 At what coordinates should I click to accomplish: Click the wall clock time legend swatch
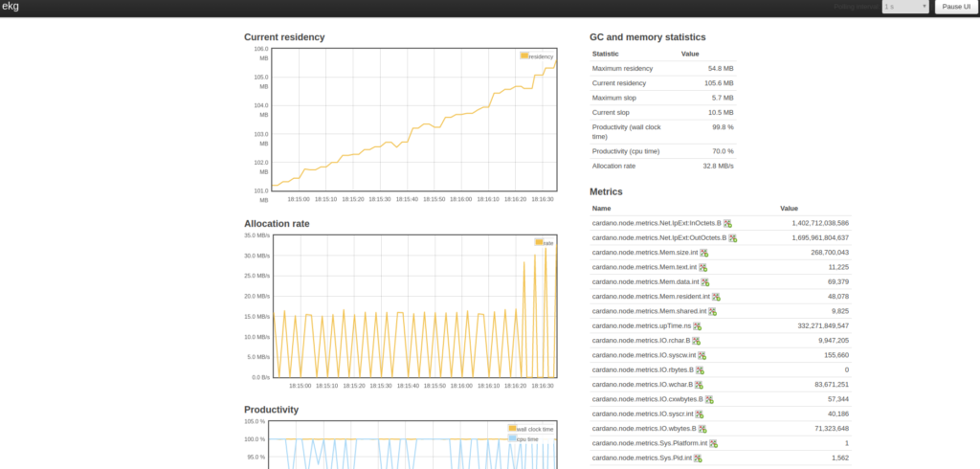click(x=513, y=429)
